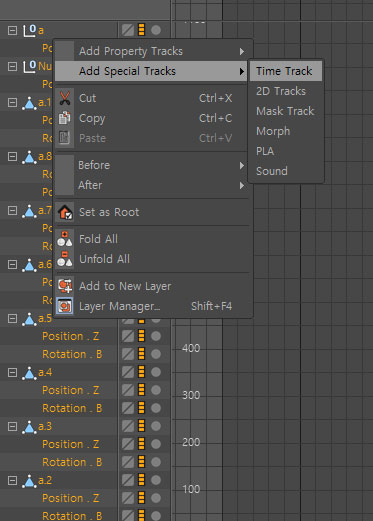Image resolution: width=373 pixels, height=521 pixels.
Task: Open the Add Property Tracks submenu
Action: pos(152,51)
